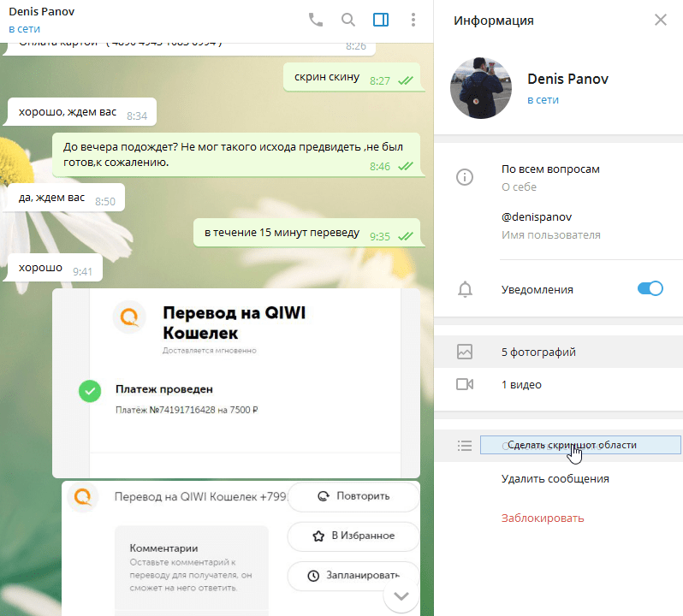Select Удалить сообщения option
Screen dimensions: 683x616
(555, 479)
